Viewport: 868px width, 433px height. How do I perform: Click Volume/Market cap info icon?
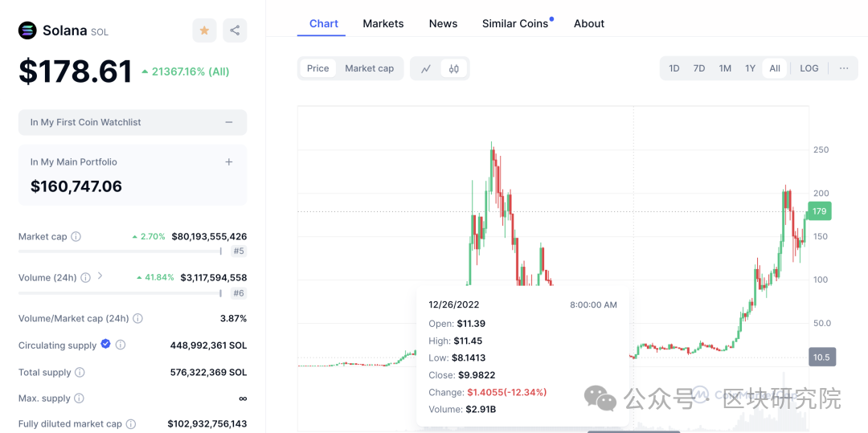tap(138, 319)
